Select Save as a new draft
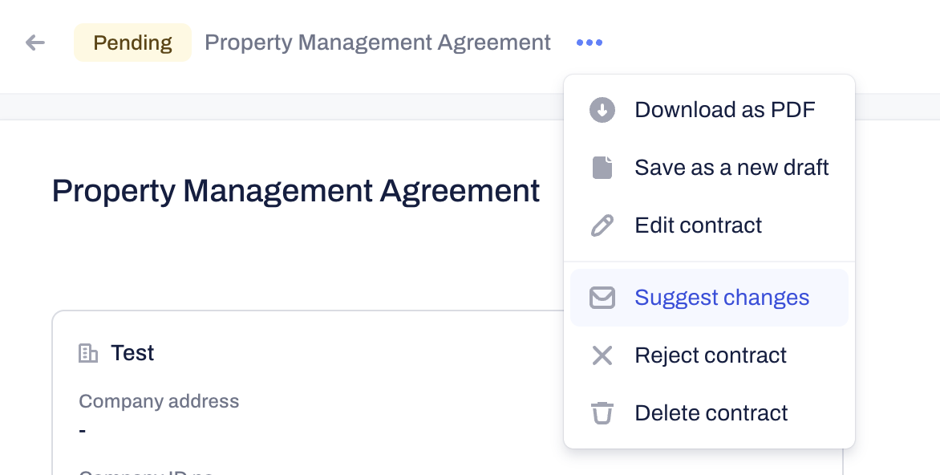 pos(709,167)
